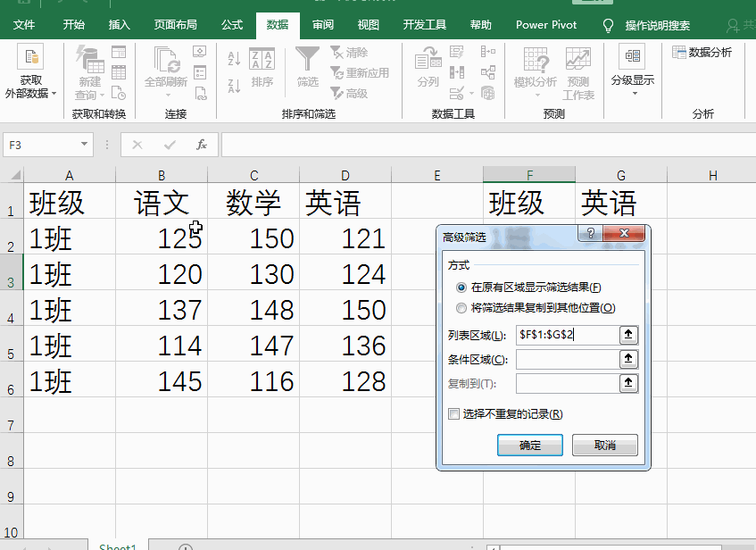Open the 排序 sort dialog icon

pyautogui.click(x=262, y=59)
